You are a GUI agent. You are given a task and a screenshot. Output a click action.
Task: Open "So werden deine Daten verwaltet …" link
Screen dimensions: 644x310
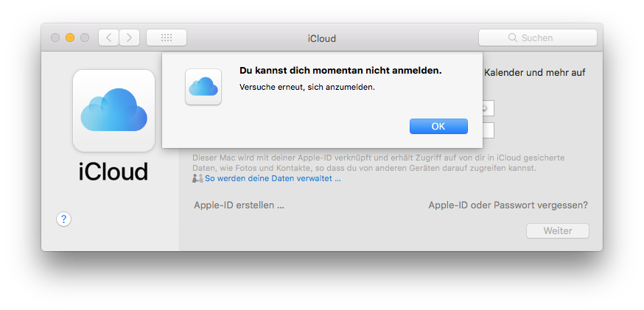click(273, 178)
